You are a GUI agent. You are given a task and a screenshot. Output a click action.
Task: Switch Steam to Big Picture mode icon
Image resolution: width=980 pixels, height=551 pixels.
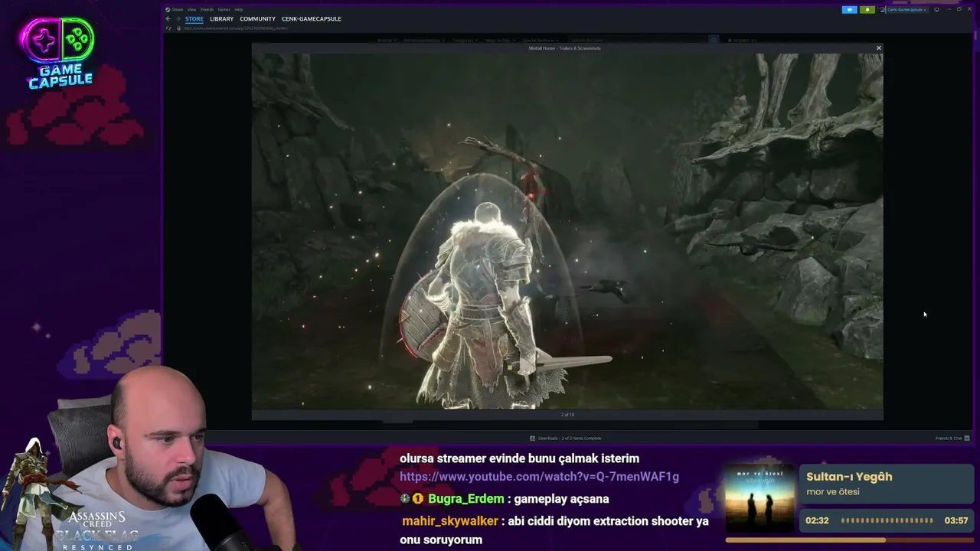936,10
